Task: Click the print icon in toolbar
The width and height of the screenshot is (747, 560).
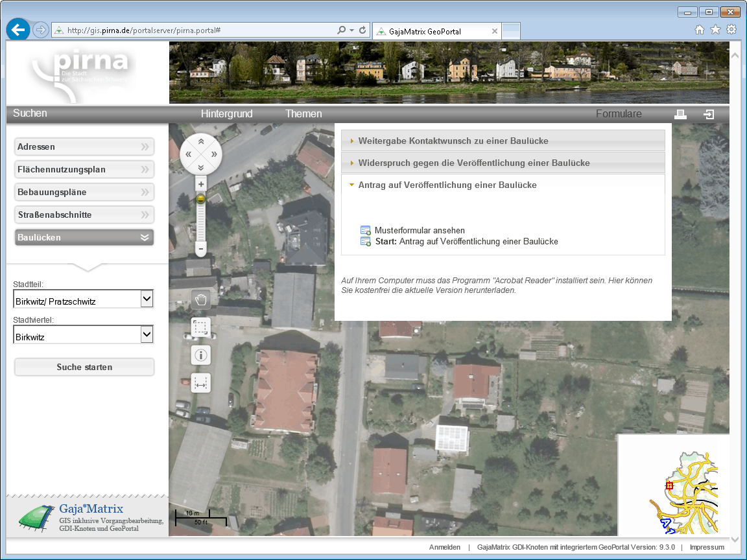Action: pyautogui.click(x=680, y=114)
